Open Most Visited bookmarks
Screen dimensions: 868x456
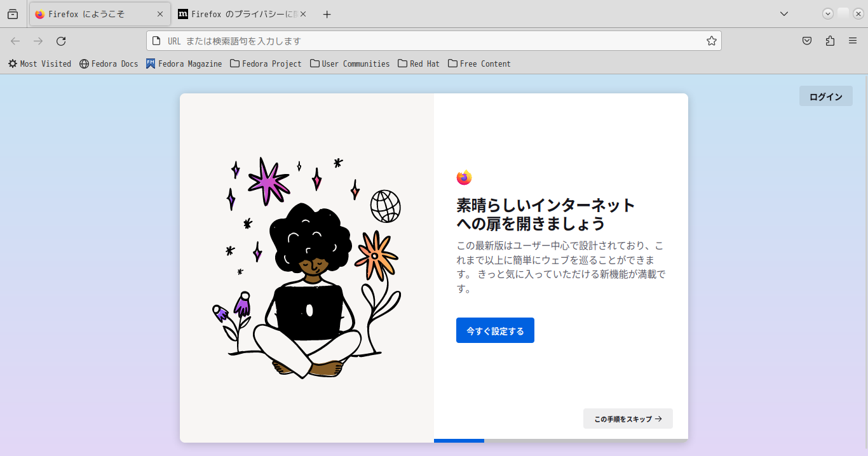[x=39, y=64]
